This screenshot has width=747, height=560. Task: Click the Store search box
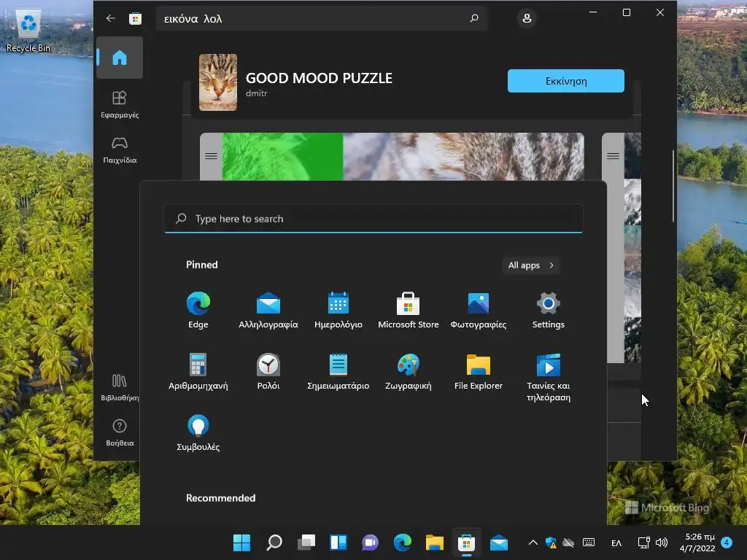click(x=322, y=18)
